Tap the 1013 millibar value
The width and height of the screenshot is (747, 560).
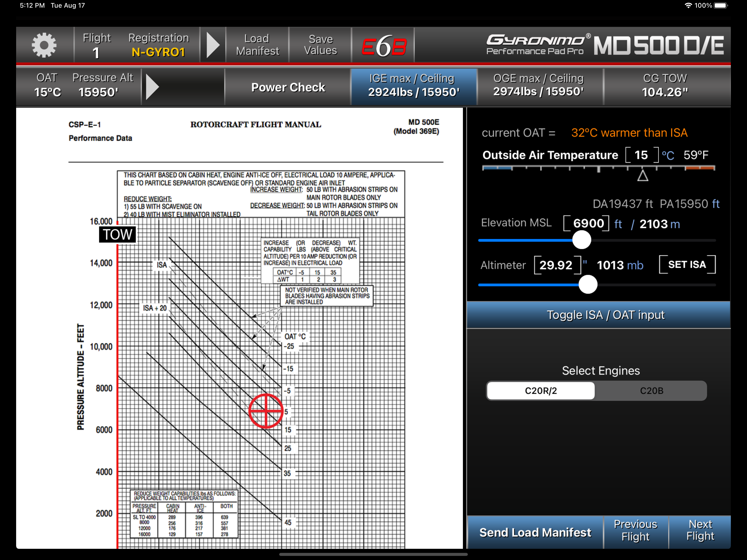tap(610, 266)
